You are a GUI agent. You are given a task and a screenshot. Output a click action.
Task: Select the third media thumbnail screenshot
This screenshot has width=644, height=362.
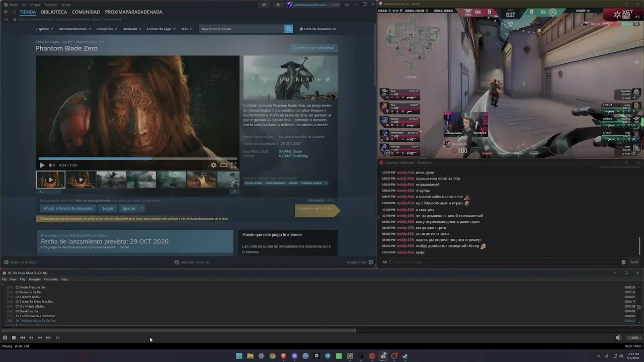(x=111, y=179)
